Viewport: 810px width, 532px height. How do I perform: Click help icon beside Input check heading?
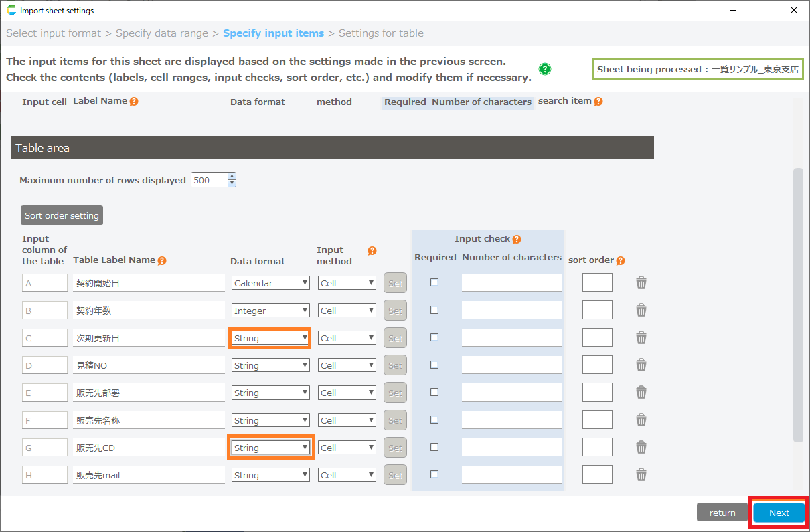[x=516, y=239]
